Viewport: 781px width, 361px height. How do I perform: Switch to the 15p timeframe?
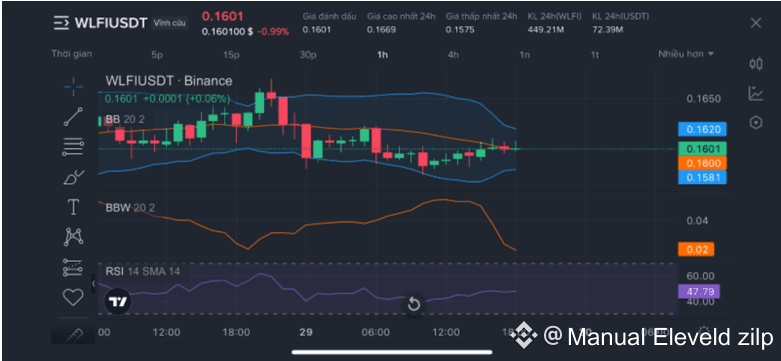(231, 55)
